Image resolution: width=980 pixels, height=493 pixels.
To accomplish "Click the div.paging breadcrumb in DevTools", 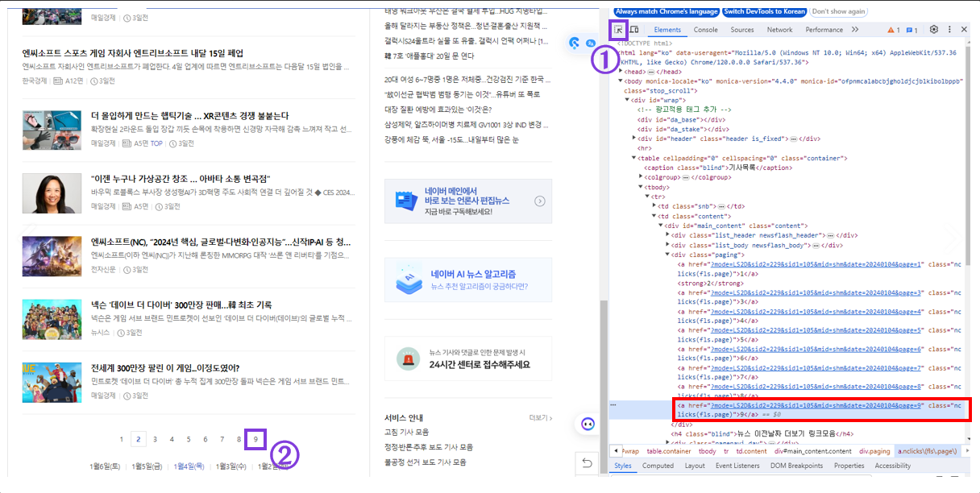I will click(874, 451).
